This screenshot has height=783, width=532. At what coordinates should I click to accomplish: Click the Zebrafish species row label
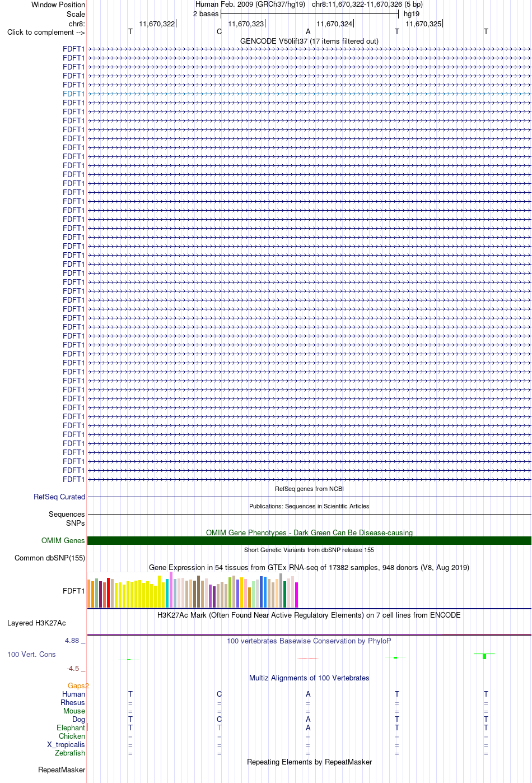click(70, 753)
